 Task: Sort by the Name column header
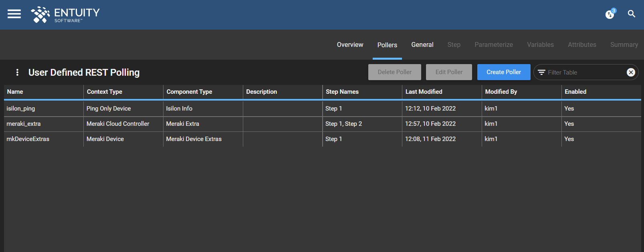[43, 92]
